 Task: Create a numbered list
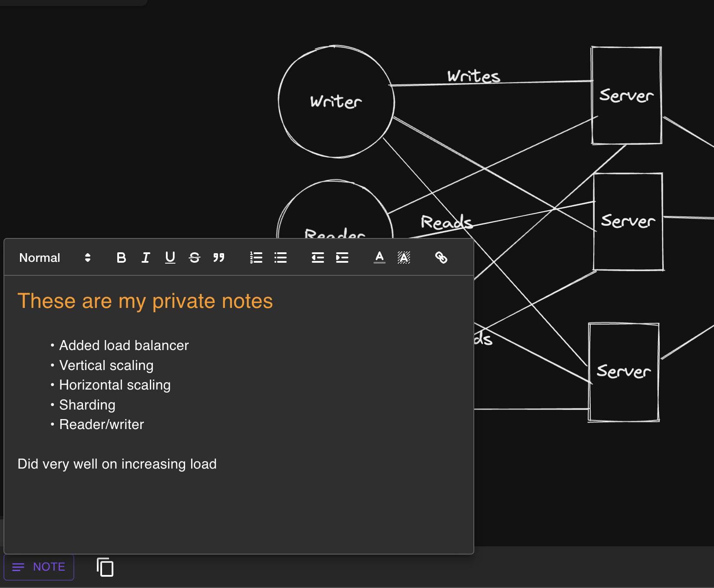click(256, 258)
